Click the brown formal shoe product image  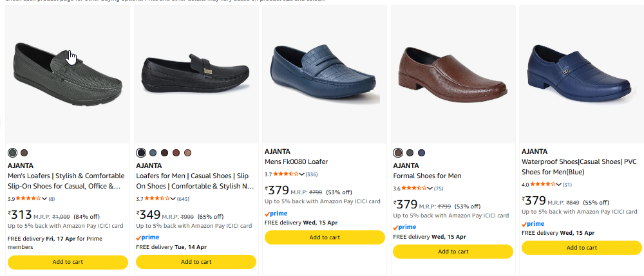click(453, 74)
